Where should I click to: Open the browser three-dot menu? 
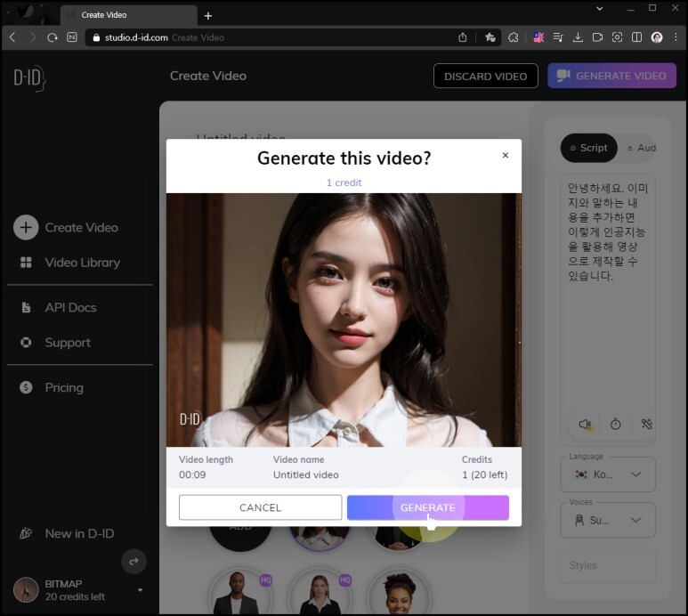coord(676,37)
